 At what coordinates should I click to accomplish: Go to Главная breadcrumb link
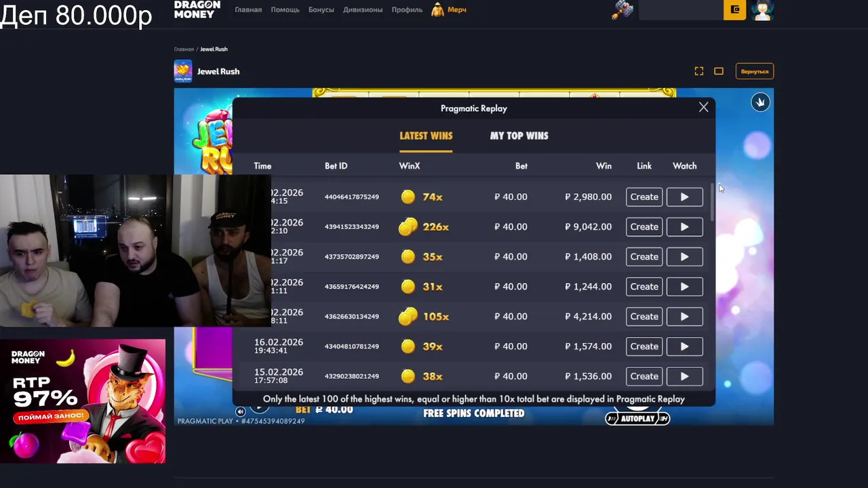click(x=184, y=49)
